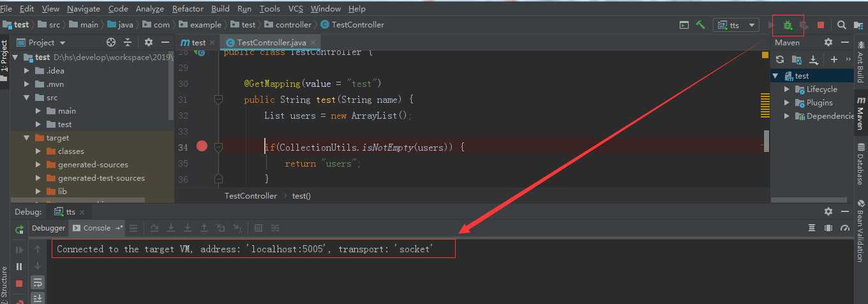
Task: Rerun tts debug session icon
Action: pyautogui.click(x=19, y=229)
